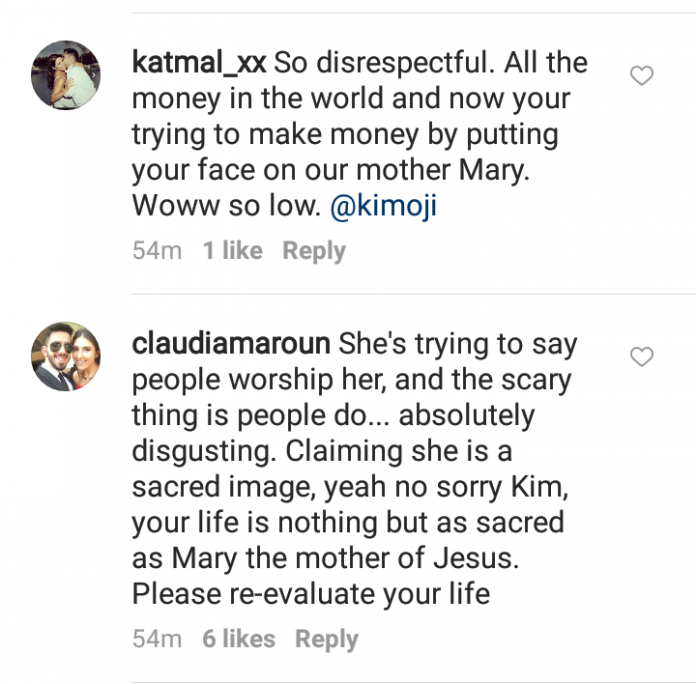Tap the "Please re-evaluate your life" line
The height and width of the screenshot is (684, 696).
pyautogui.click(x=311, y=593)
